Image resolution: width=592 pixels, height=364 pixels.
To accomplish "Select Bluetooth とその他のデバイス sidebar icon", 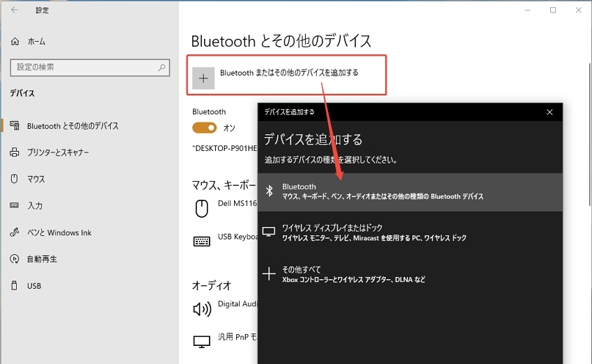I will [x=15, y=125].
